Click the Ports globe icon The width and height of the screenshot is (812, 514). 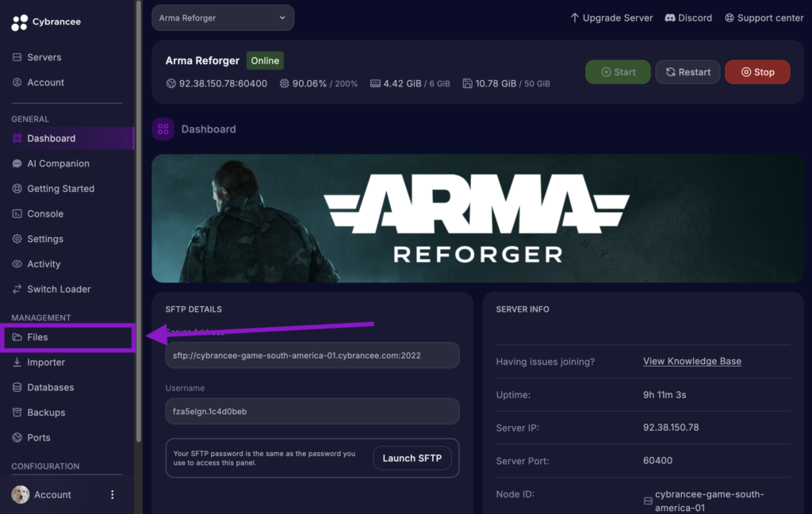(17, 438)
